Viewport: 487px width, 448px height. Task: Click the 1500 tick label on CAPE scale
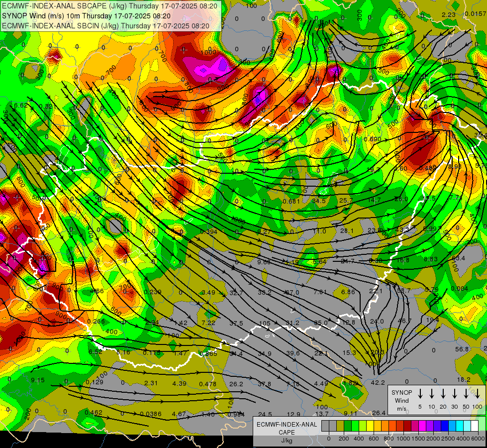point(418,439)
